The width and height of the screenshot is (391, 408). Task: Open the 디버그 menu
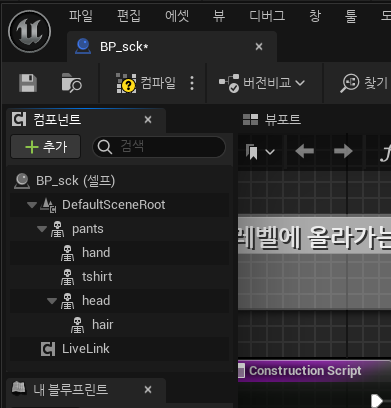click(x=267, y=16)
